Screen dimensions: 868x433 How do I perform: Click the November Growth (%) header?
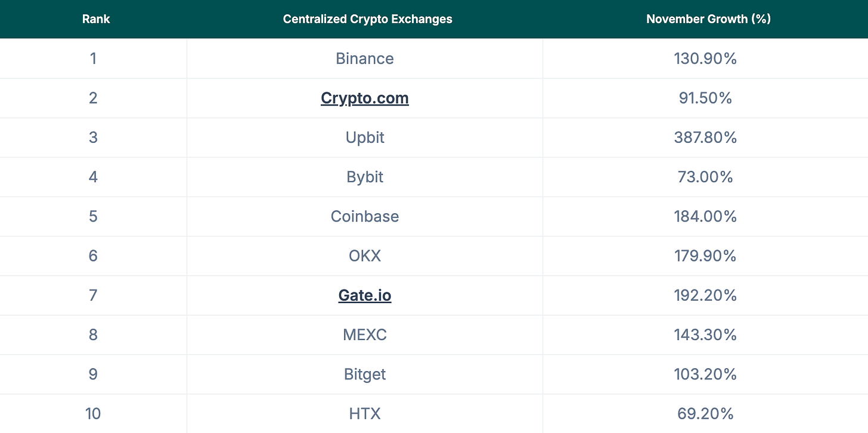(708, 19)
